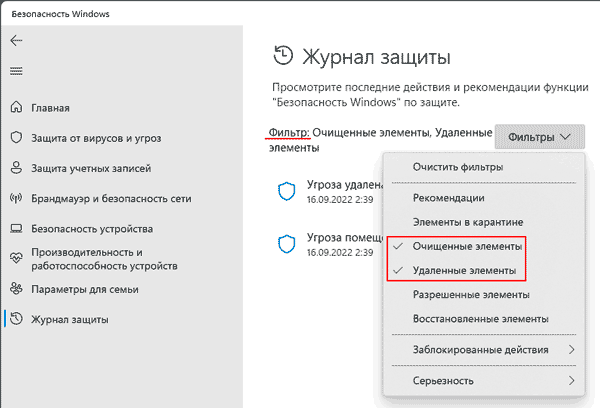600x408 pixels.
Task: Open the Главная page
Action: tap(51, 108)
